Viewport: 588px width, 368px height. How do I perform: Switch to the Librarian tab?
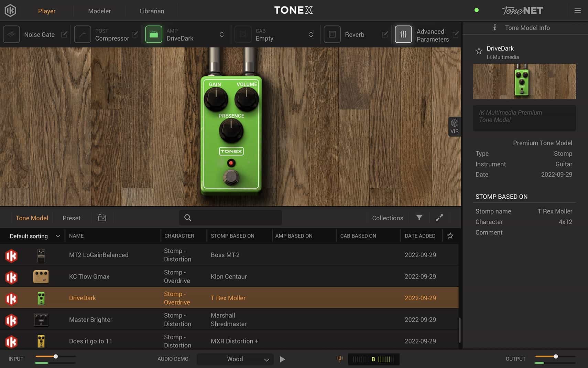tap(152, 11)
